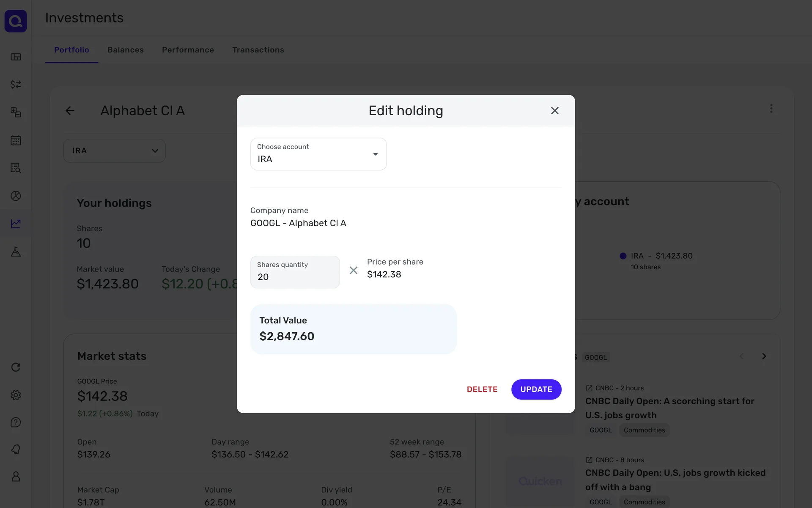Open the settings gear icon in sidebar

[x=16, y=395]
